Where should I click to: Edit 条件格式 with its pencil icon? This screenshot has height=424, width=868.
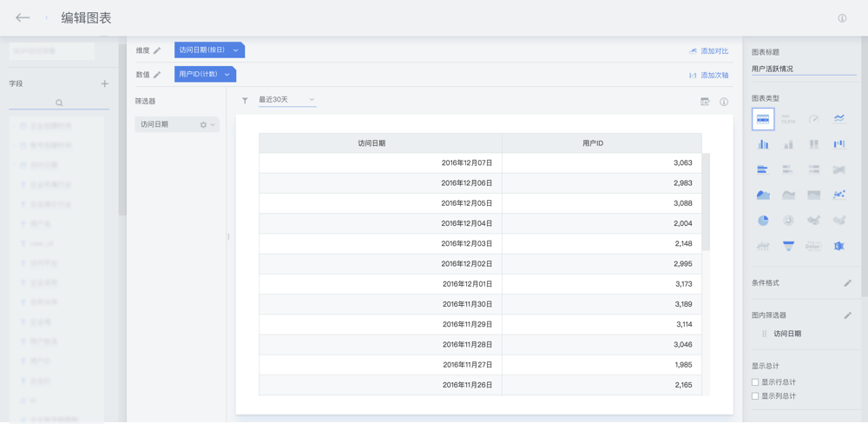coord(847,283)
